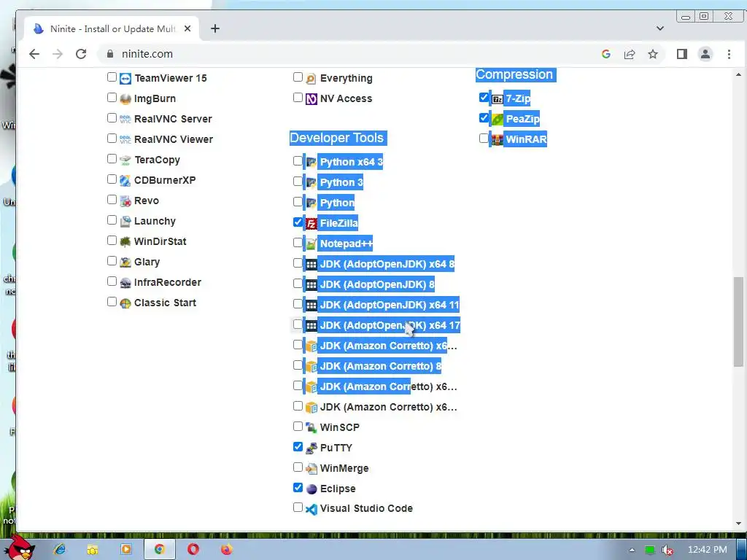Check the WinRAR checkbox
Viewport: 747px width, 560px height.
[x=484, y=138]
